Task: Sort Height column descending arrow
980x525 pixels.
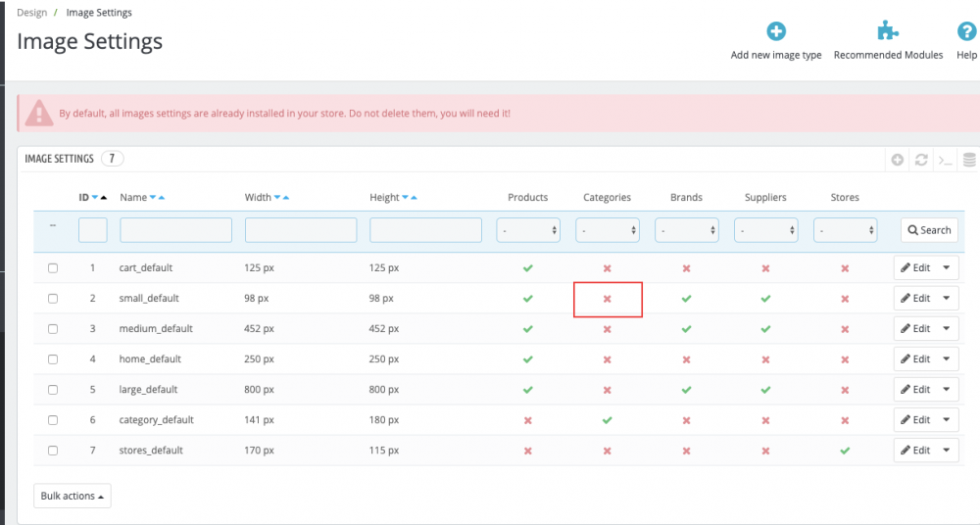Action: [x=405, y=198]
